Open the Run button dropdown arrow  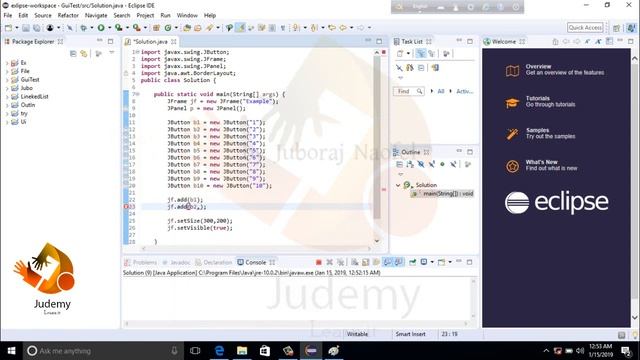click(x=109, y=28)
